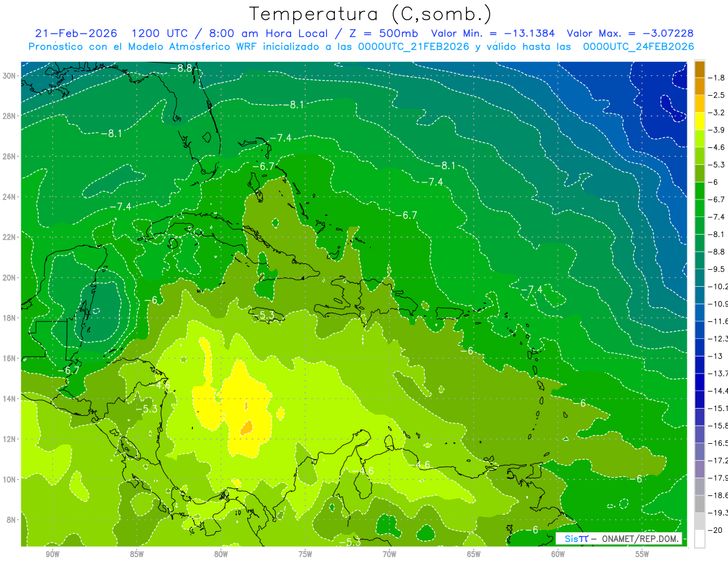Click the '75W' longitude label
This screenshot has height=562, width=728.
305,554
